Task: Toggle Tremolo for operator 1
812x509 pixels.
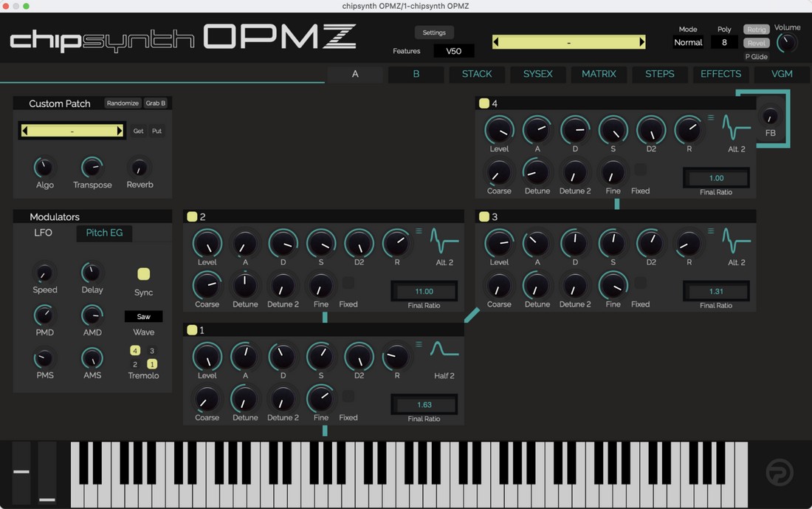Action: click(x=152, y=364)
